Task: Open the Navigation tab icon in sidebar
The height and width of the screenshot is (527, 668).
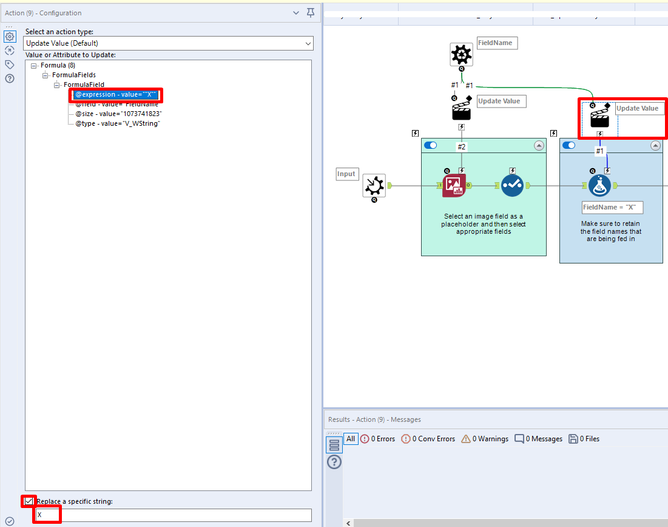Action: (9, 50)
